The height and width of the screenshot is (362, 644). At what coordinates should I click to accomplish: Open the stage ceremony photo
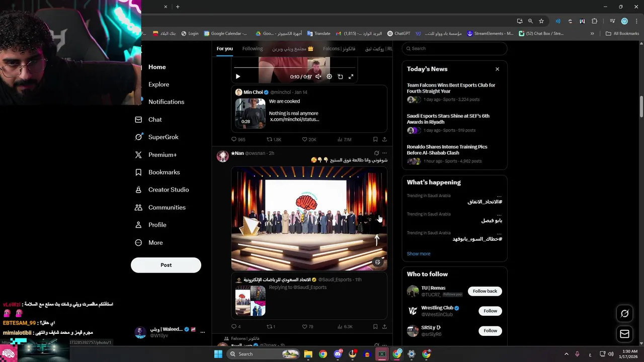pyautogui.click(x=309, y=219)
